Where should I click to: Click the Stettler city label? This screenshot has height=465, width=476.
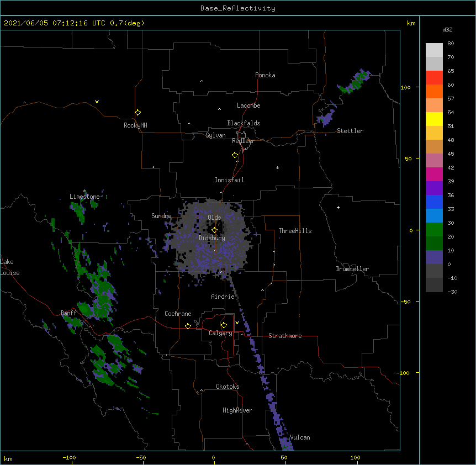click(350, 131)
